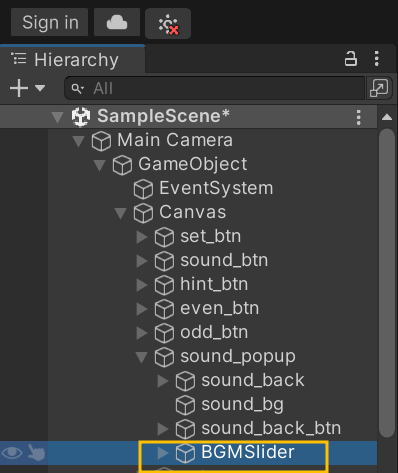Click the Sign in button
398x473 pixels.
pos(50,23)
